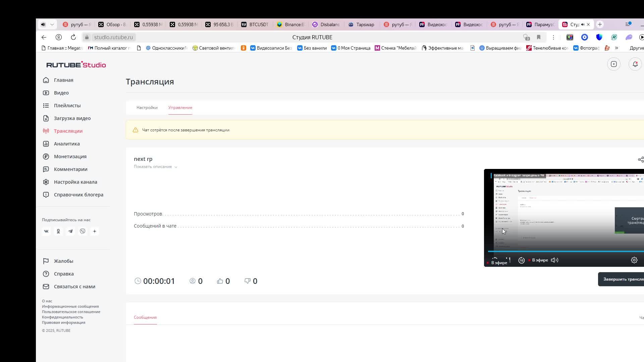Viewport: 644px width, 362px height.
Task: Mute the stream player volume
Action: click(554, 260)
